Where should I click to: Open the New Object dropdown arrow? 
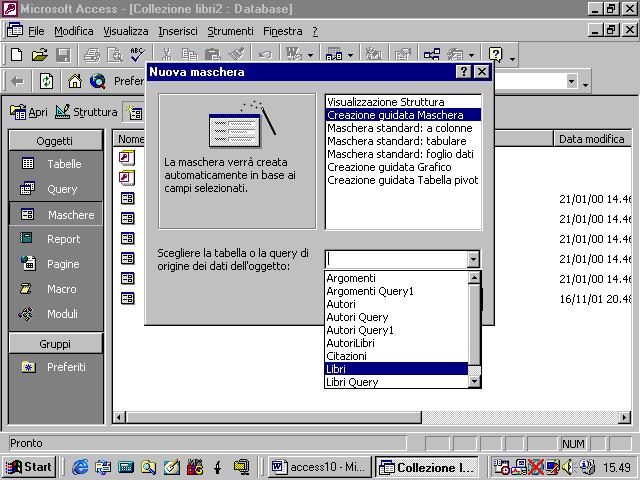click(x=351, y=55)
